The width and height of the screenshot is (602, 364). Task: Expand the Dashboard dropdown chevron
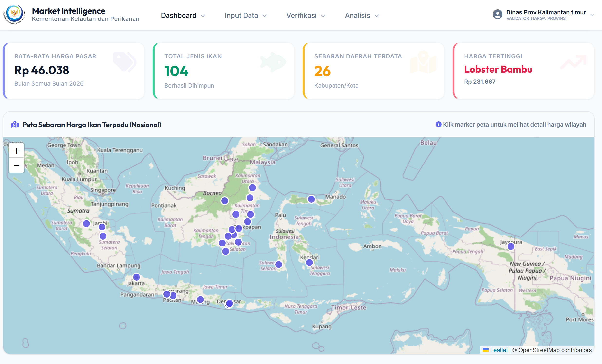click(203, 16)
